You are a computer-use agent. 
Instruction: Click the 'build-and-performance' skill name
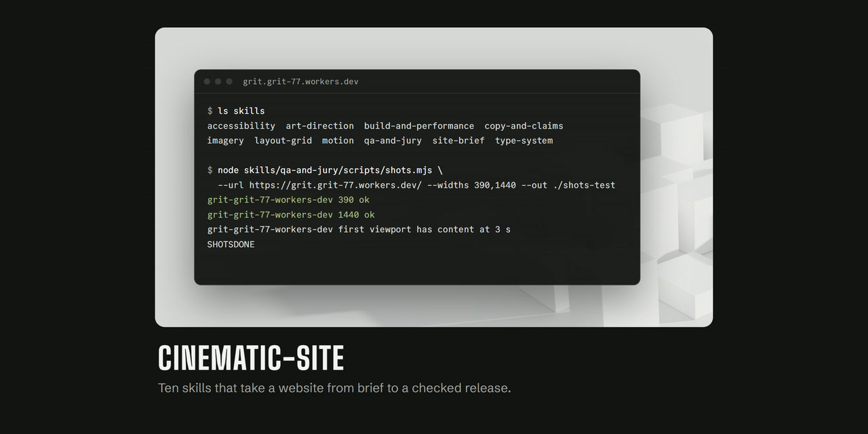click(419, 126)
